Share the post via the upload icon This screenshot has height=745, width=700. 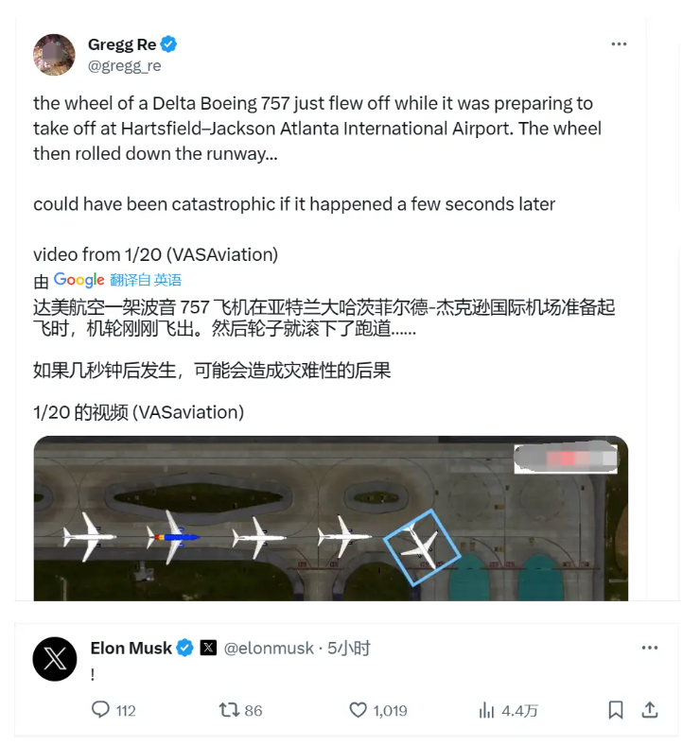tap(650, 710)
